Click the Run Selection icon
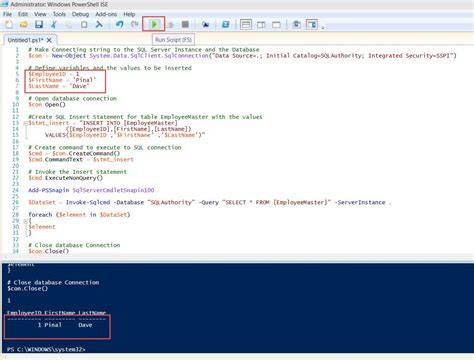Screen dimensions: 474x360 pos(170,24)
